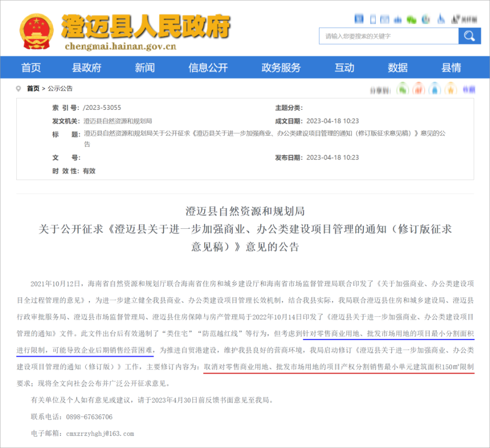The height and width of the screenshot is (448, 490).
Task: Click the 澄迈县人民政府 site title
Action: pos(146,26)
